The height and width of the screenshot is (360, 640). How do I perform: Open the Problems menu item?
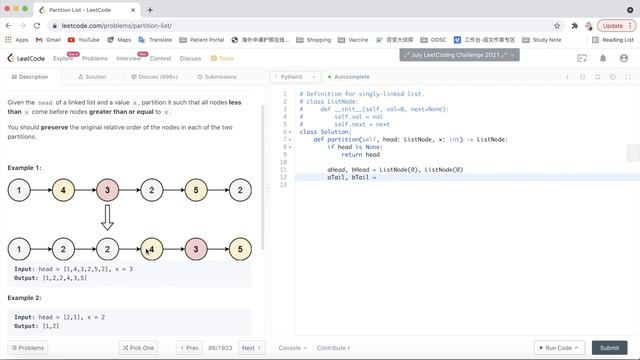tap(95, 58)
